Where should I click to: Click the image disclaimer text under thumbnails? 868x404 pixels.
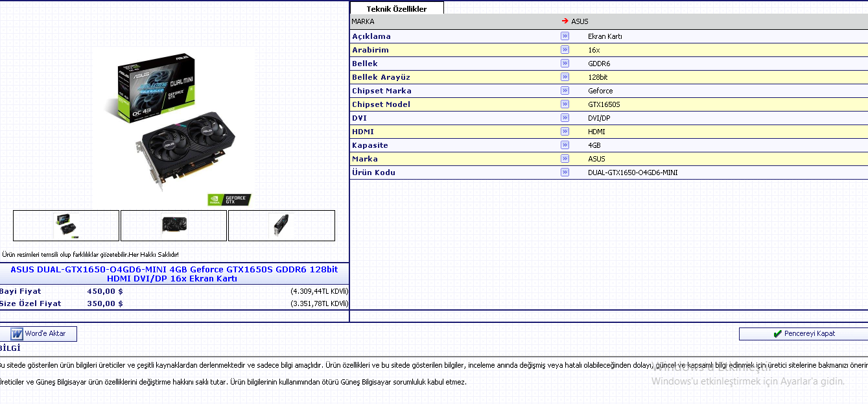(x=90, y=255)
